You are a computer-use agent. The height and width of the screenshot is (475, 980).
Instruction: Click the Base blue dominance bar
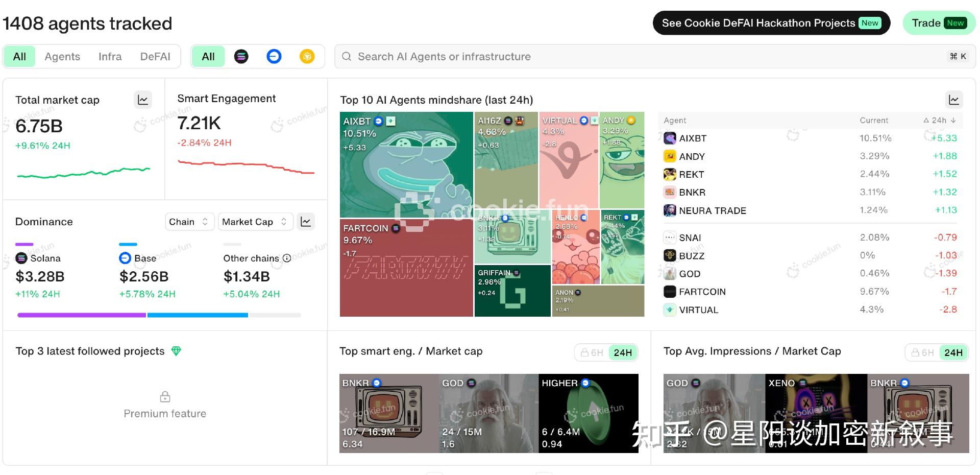pos(198,315)
